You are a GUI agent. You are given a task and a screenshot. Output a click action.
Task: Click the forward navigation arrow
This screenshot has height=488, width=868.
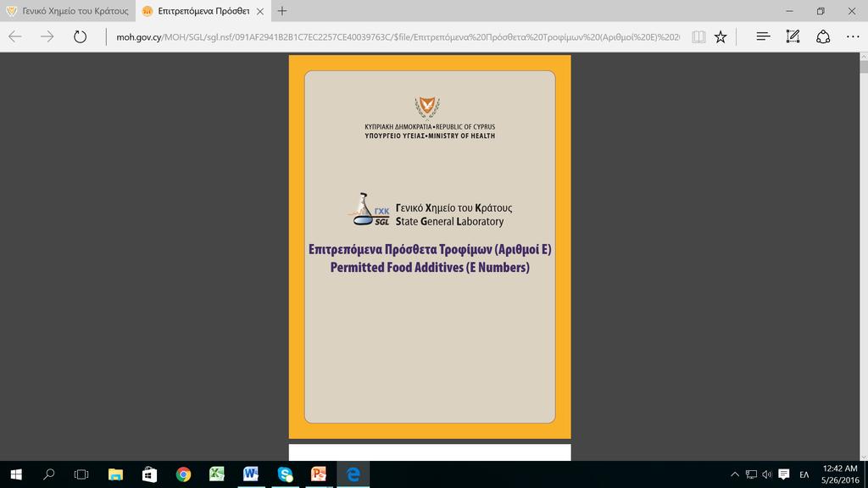(x=47, y=36)
